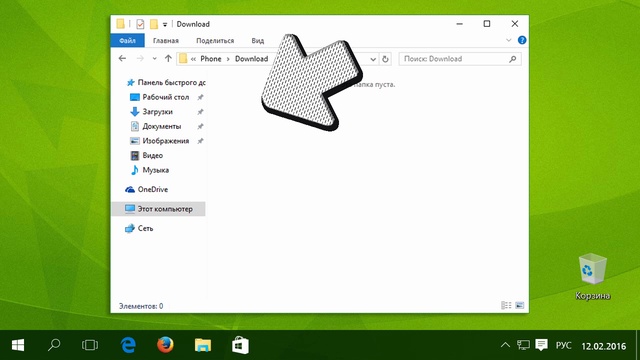The image size is (640, 360).
Task: Open Explorer help question mark
Action: pos(522,40)
